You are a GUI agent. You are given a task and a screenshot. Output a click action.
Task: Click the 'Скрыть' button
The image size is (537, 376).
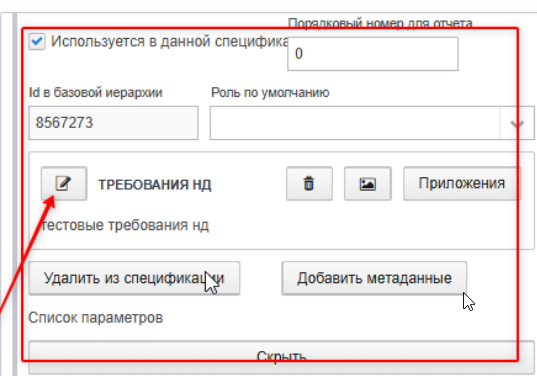281,357
